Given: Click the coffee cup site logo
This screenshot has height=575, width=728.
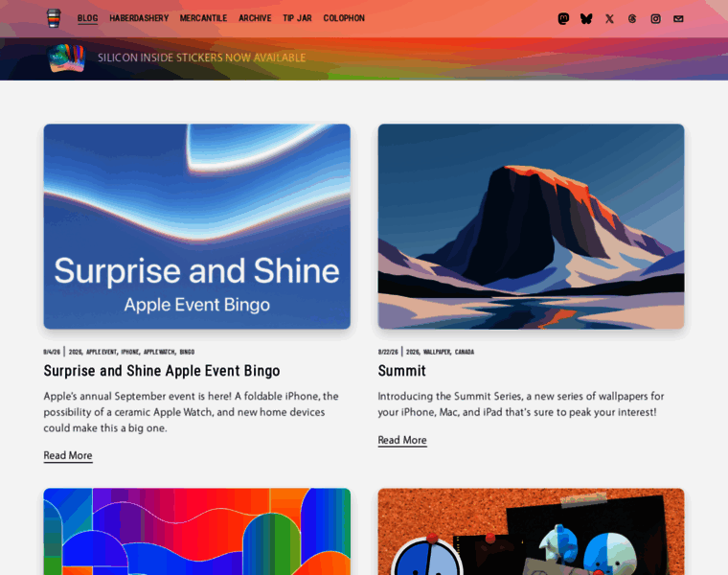Looking at the screenshot, I should pyautogui.click(x=54, y=18).
